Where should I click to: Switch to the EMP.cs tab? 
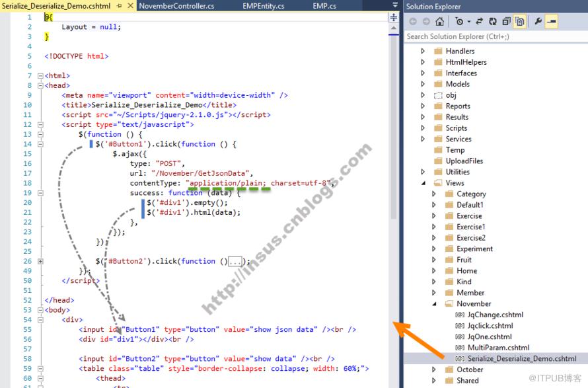(x=324, y=6)
